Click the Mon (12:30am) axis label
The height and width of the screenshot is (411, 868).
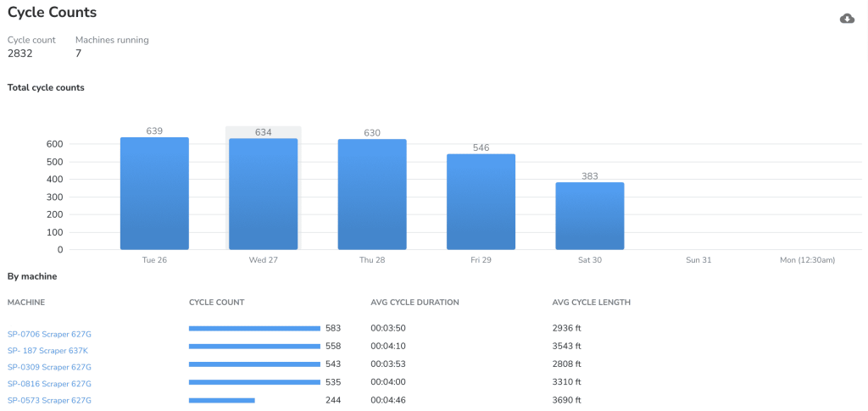pos(807,260)
